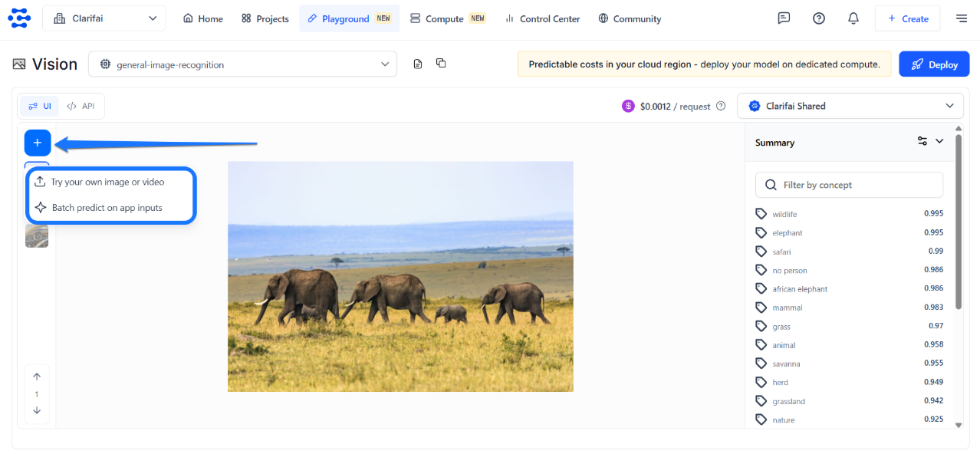Open the feedback chat icon
The width and height of the screenshot is (980, 454).
tap(784, 18)
